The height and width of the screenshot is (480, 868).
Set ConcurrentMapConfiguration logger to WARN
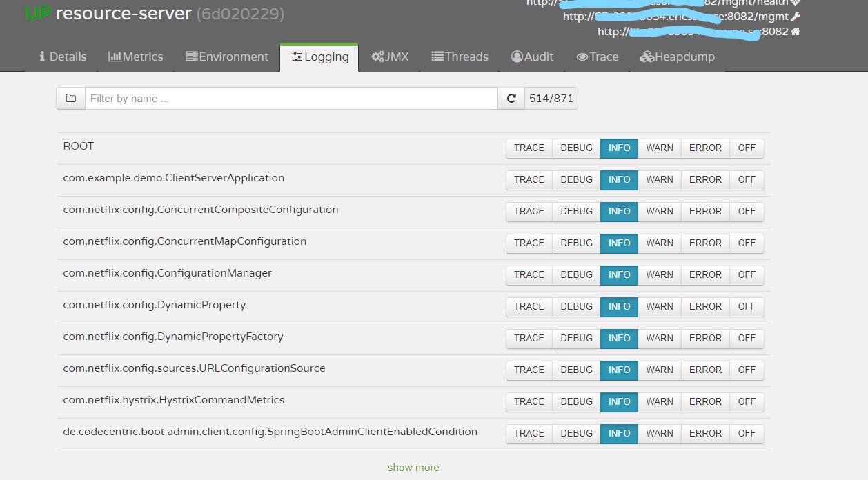tap(660, 243)
